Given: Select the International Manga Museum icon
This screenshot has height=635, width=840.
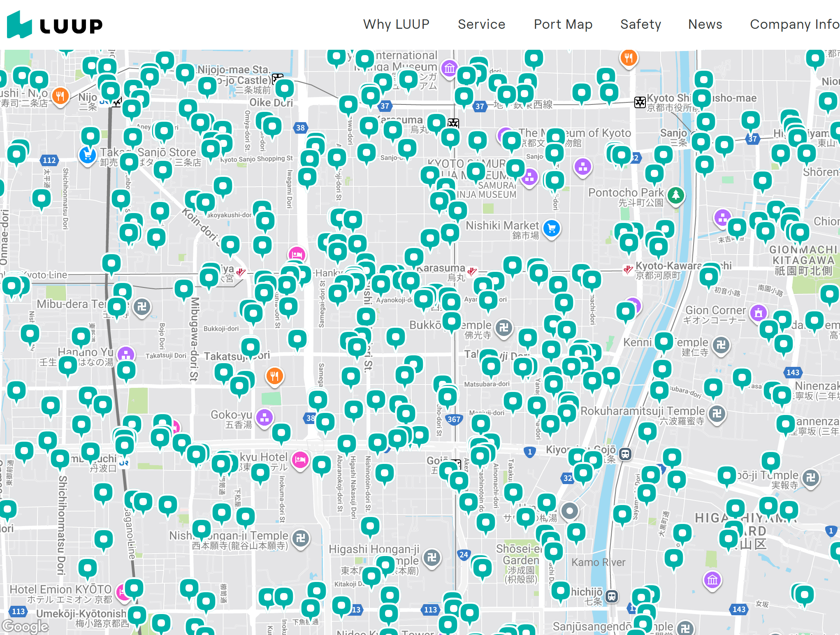Looking at the screenshot, I should (449, 68).
